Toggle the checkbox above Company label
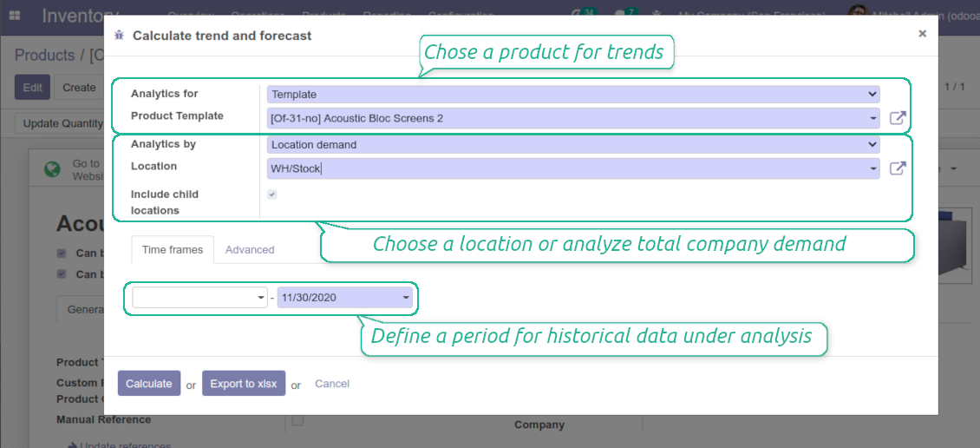 pos(298,420)
